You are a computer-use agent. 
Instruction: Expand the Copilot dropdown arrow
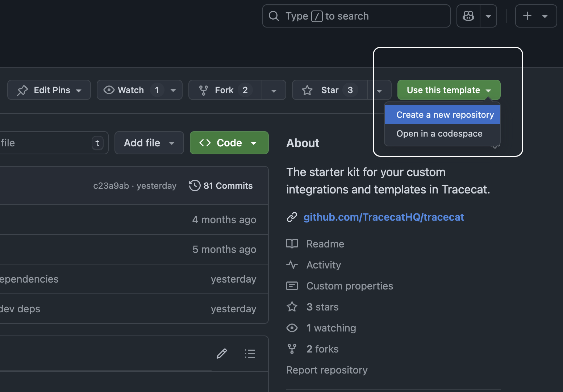coord(488,16)
